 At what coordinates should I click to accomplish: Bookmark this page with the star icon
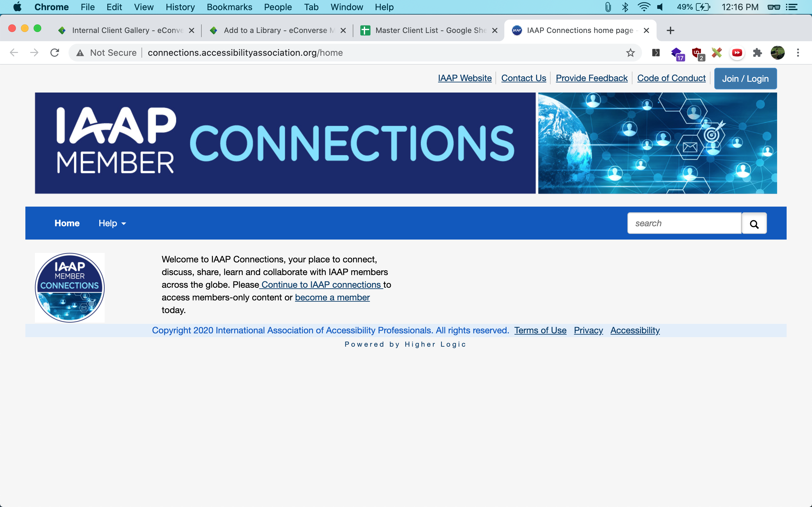click(631, 53)
